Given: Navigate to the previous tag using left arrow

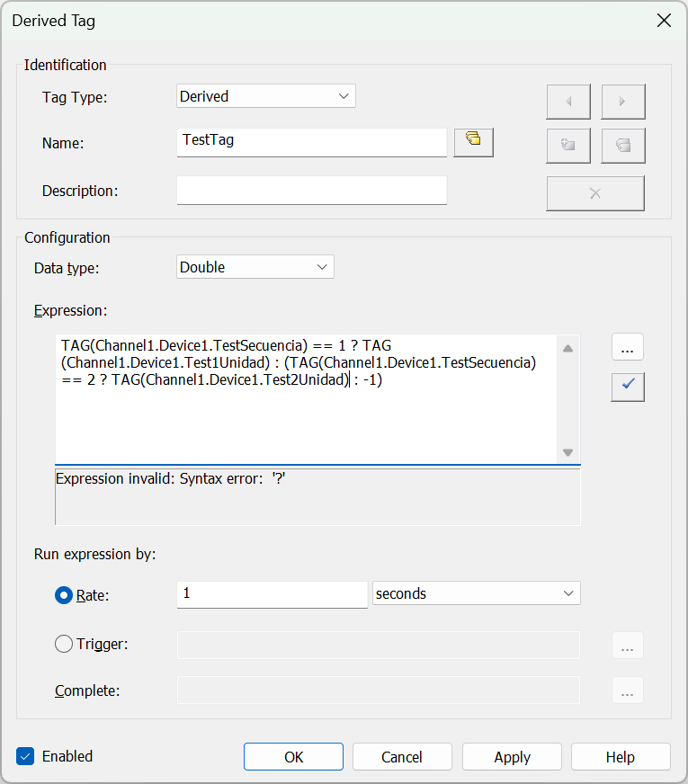Looking at the screenshot, I should 567,102.
